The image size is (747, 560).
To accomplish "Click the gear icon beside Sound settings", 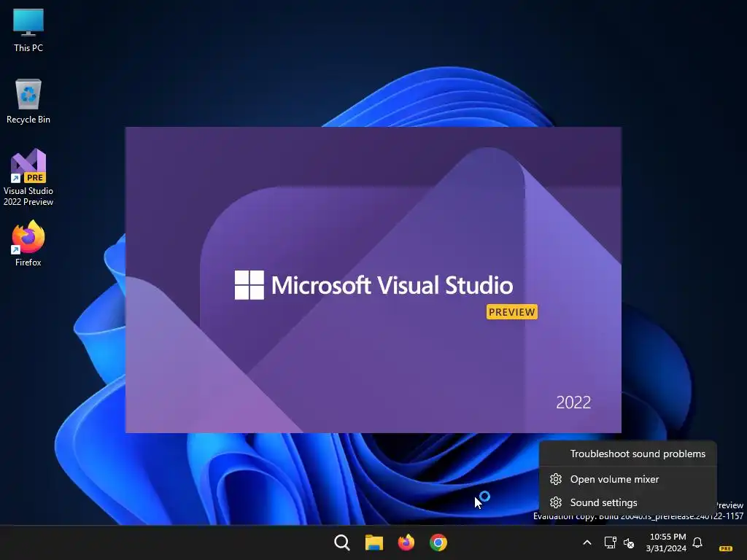I will click(555, 502).
